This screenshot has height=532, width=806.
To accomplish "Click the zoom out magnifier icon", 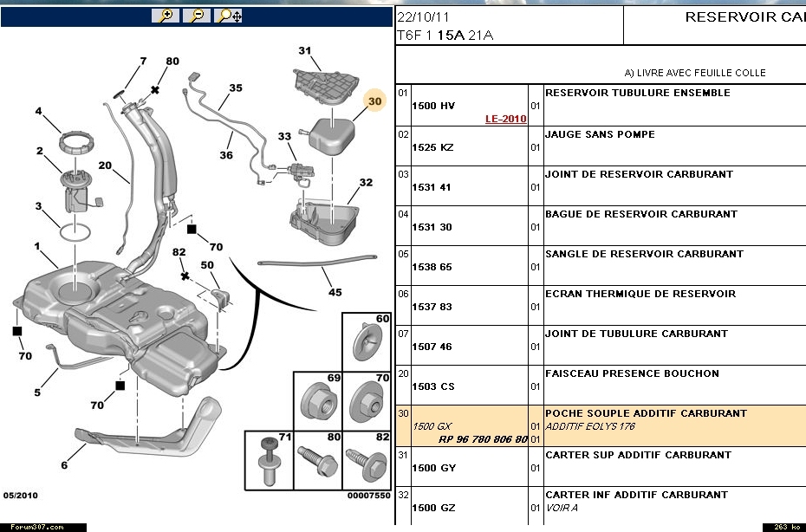I will [196, 16].
